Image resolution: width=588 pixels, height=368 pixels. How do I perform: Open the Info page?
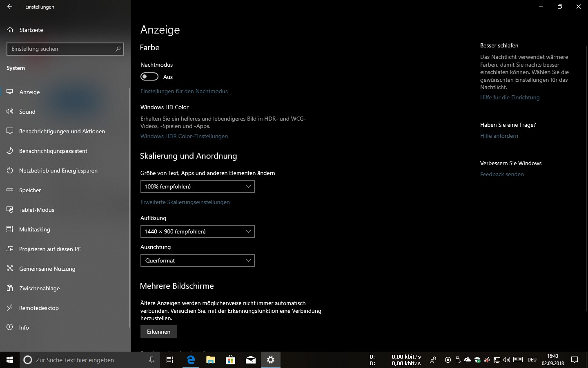[65, 328]
